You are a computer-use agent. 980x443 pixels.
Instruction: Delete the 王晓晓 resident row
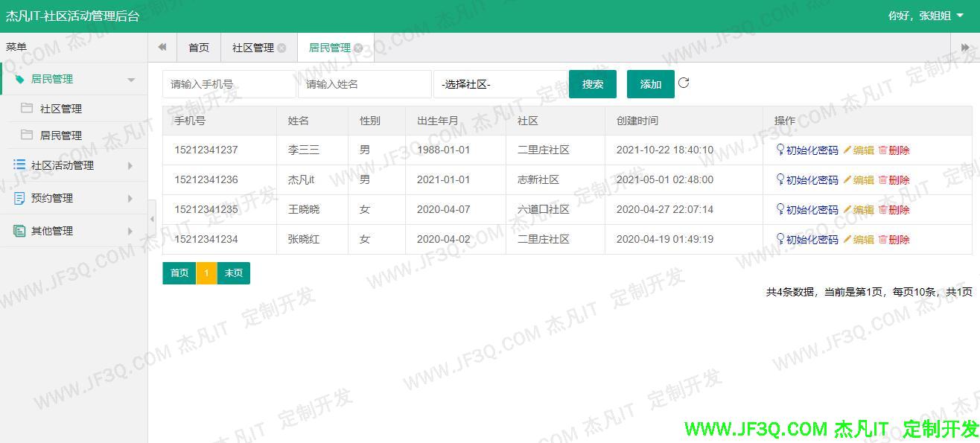[x=894, y=210]
